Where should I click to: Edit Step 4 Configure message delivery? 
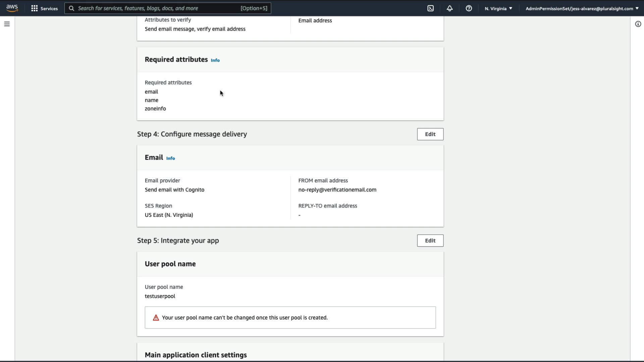(x=430, y=134)
